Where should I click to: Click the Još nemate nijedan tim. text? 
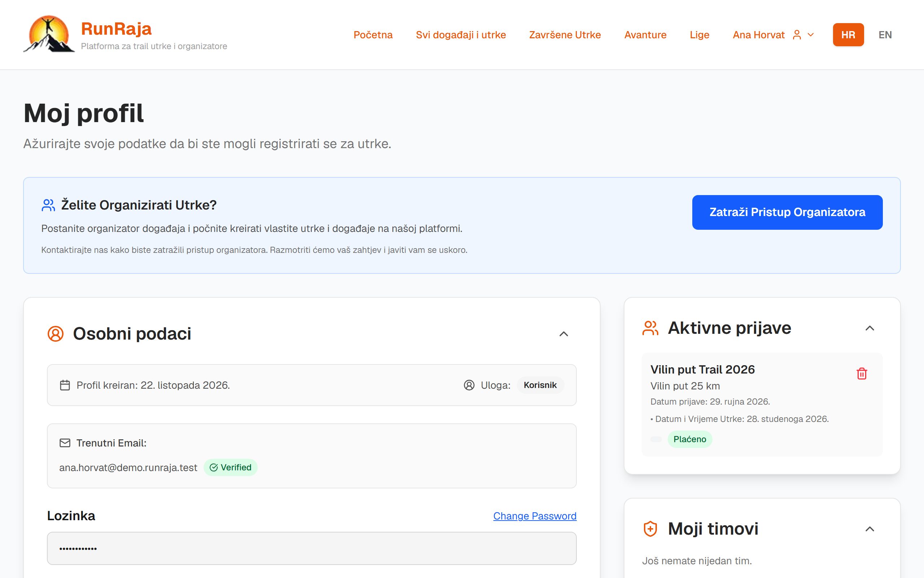click(x=697, y=561)
